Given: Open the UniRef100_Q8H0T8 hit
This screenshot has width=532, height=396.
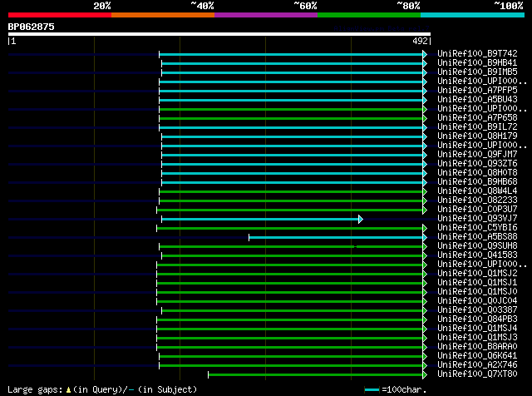Looking at the screenshot, I should click(477, 172).
